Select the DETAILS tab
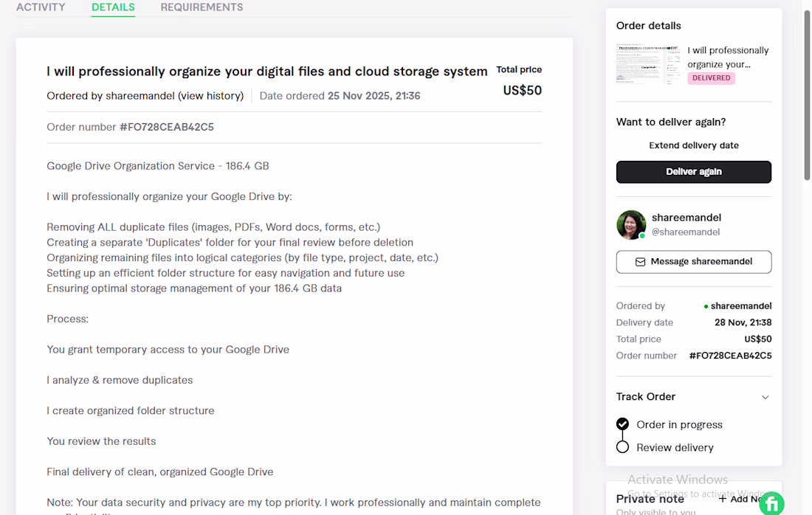This screenshot has width=812, height=515. (113, 7)
